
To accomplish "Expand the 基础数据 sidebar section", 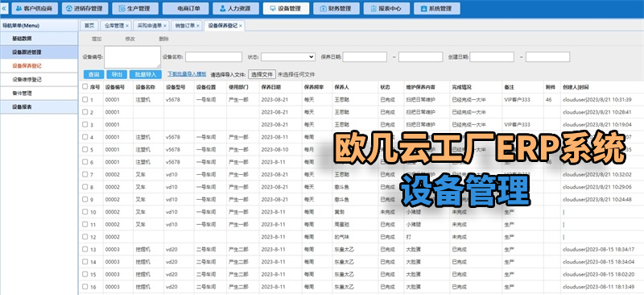I will [39, 39].
